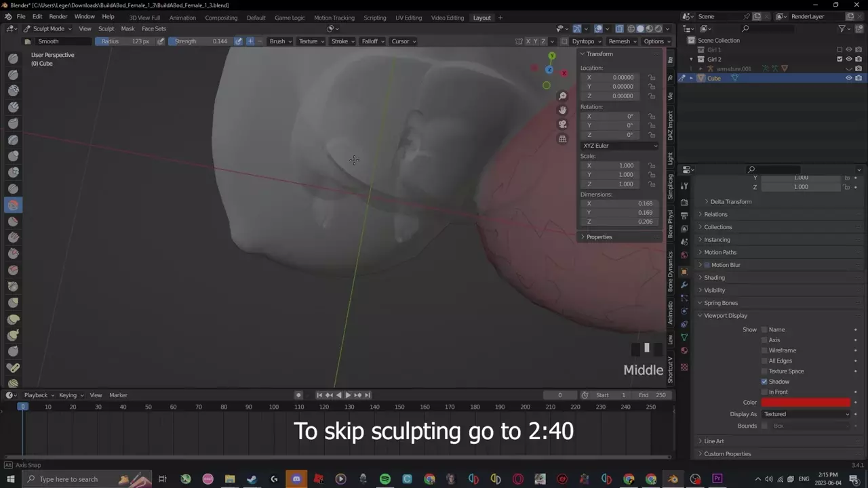Click the Remesh button in header
This screenshot has height=488, width=868.
pyautogui.click(x=618, y=41)
